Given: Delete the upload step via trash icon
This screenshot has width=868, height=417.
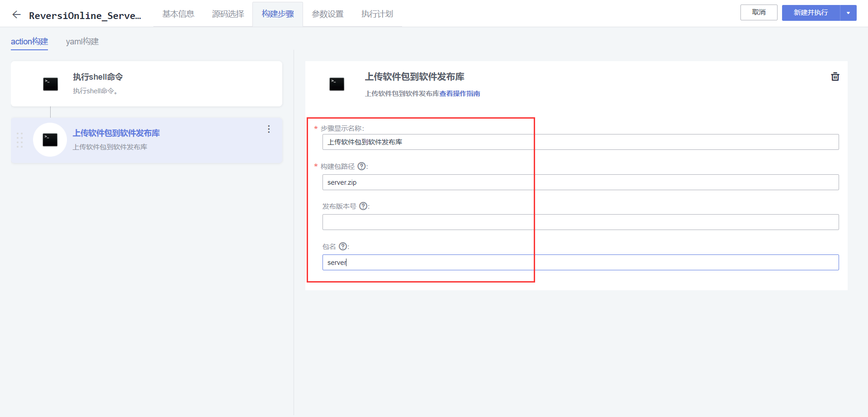Looking at the screenshot, I should pyautogui.click(x=835, y=77).
